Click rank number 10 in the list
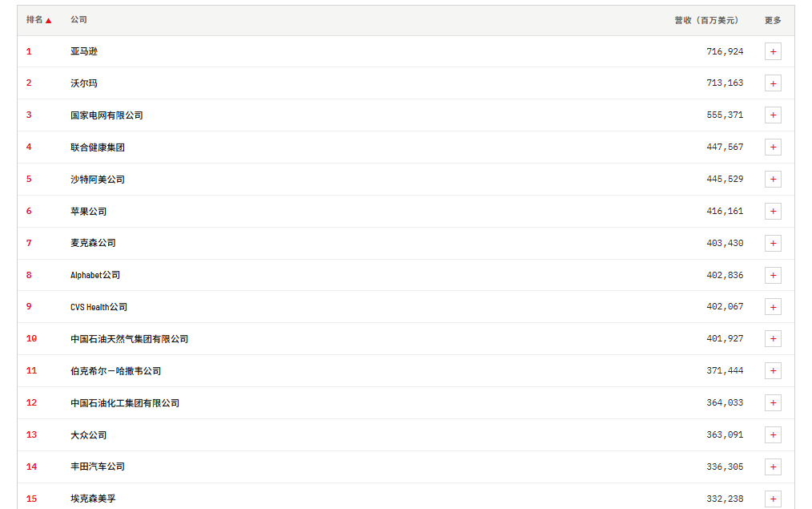The image size is (812, 509). pos(31,338)
